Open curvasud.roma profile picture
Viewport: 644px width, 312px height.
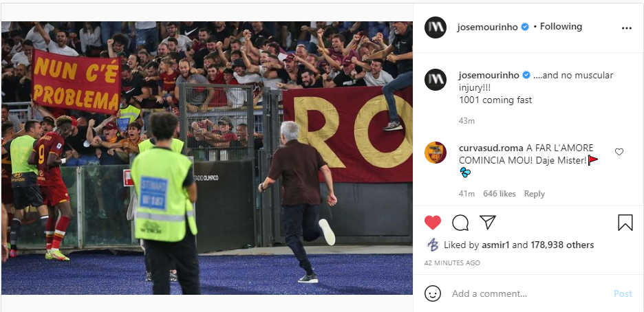click(x=436, y=153)
